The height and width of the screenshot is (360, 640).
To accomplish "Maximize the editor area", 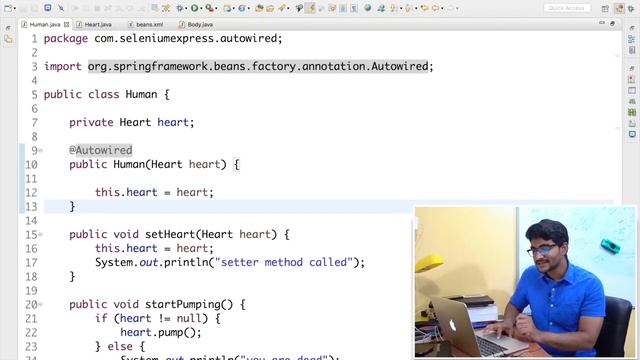I will (x=612, y=24).
